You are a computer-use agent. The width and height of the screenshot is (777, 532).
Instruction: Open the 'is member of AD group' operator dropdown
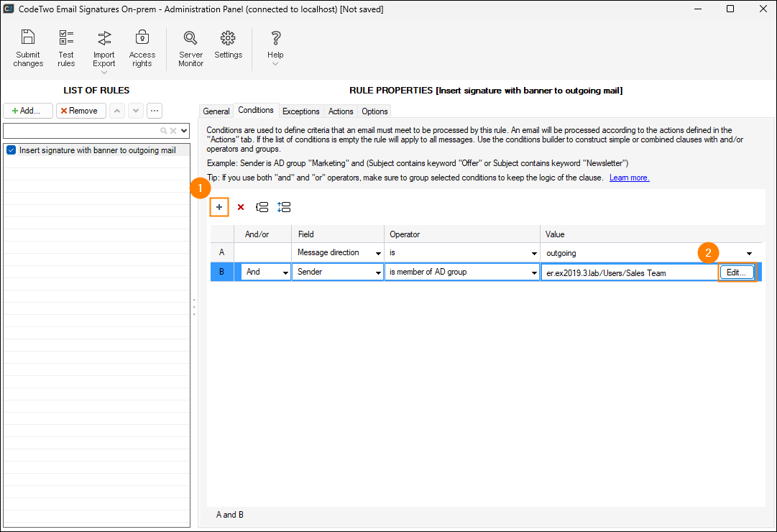tap(533, 272)
